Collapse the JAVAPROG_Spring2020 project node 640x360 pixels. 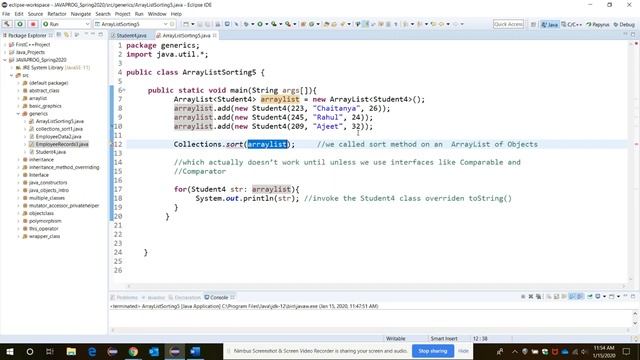coord(4,60)
